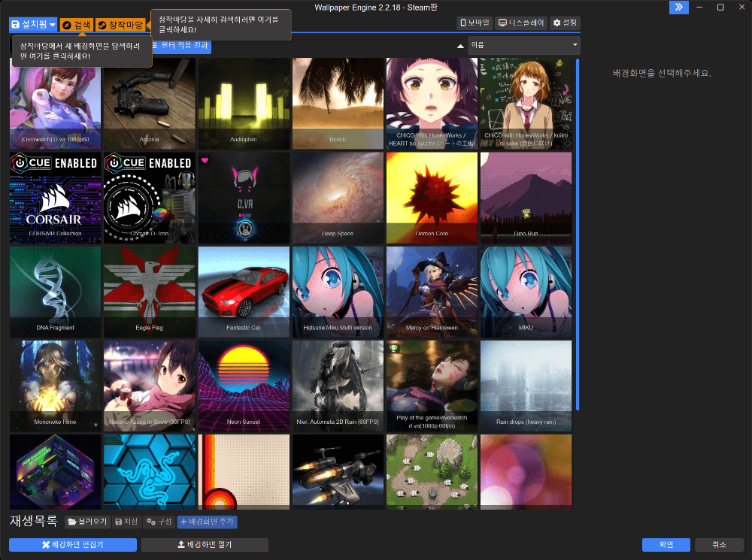Open the 설치됨 (Installed) tab dropdown

coord(33,25)
